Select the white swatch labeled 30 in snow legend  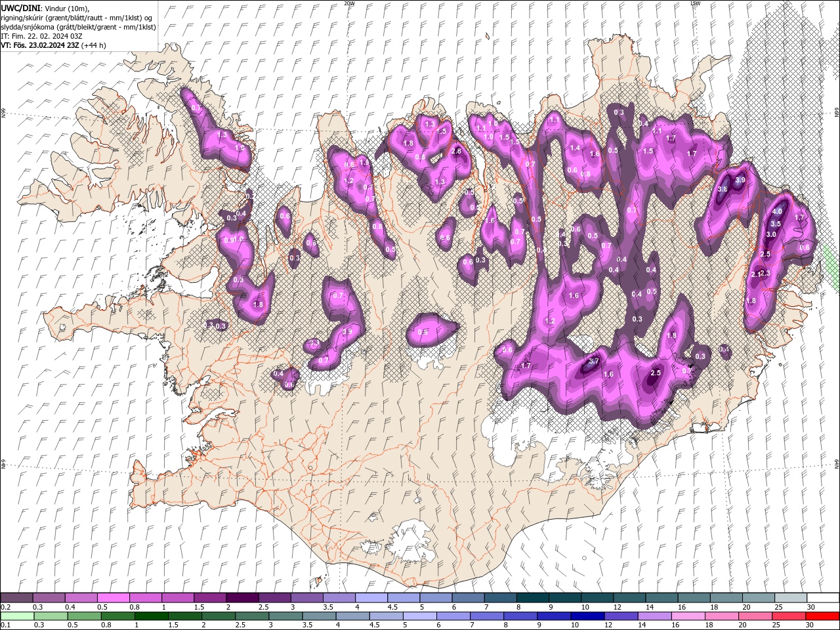[823, 598]
